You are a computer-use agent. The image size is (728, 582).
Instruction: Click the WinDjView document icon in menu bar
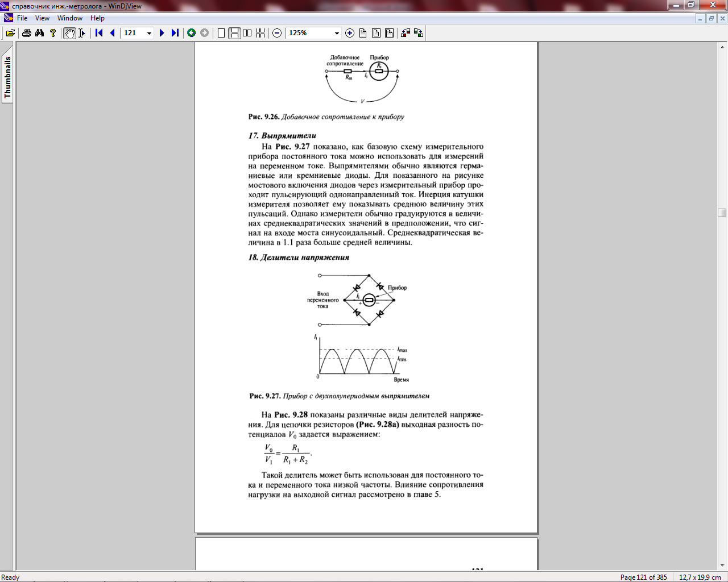pos(7,18)
